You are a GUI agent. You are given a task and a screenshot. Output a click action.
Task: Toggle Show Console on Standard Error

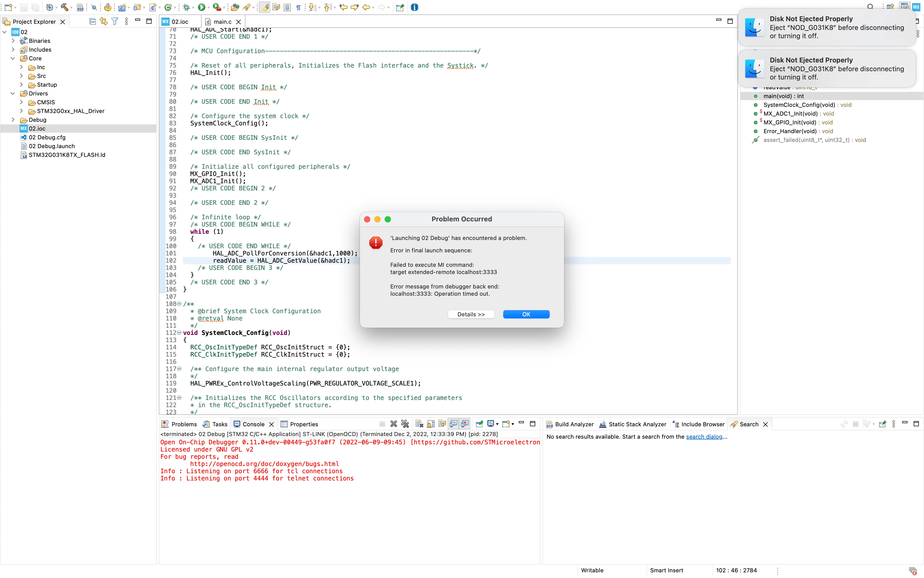465,423
